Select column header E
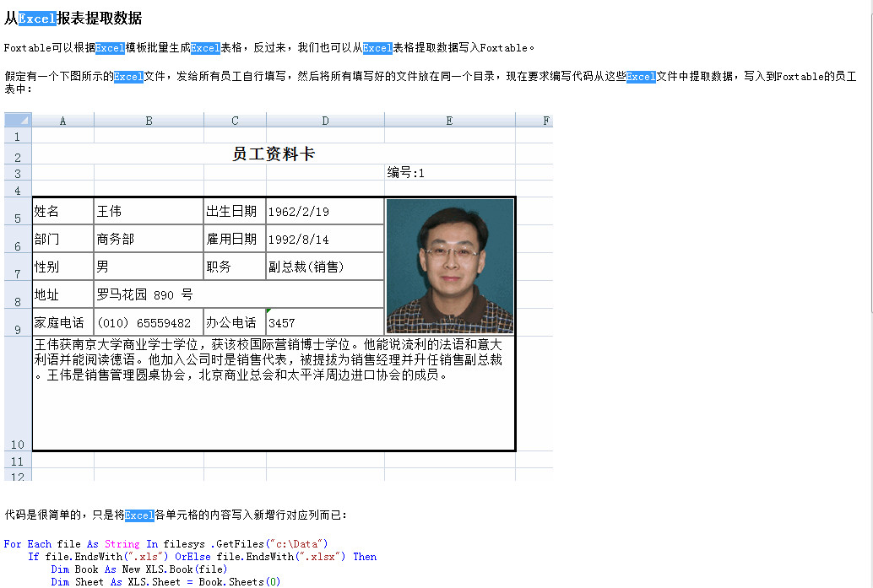Screen dimensions: 873x588 (449, 120)
